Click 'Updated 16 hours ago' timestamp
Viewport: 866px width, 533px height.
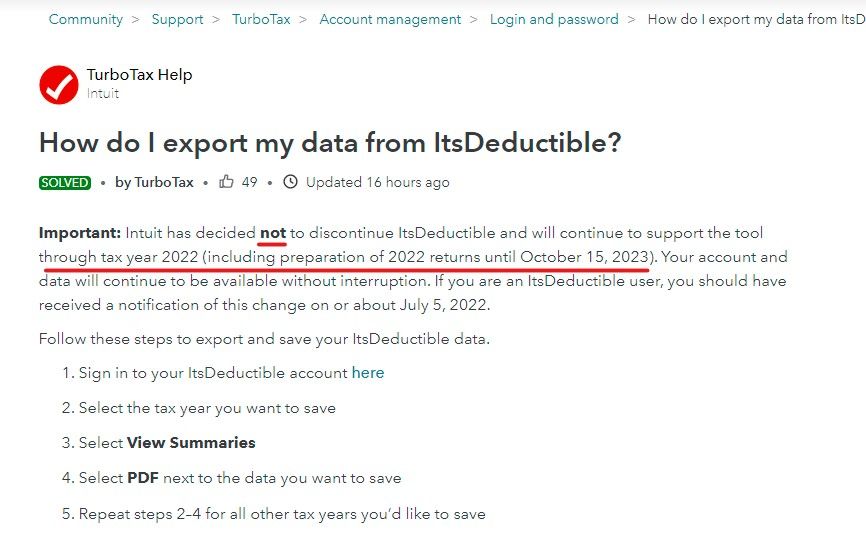(x=378, y=182)
